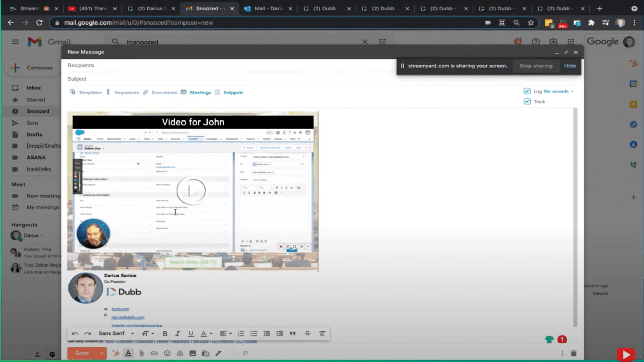
Task: Open the Meetings menu
Action: (196, 92)
